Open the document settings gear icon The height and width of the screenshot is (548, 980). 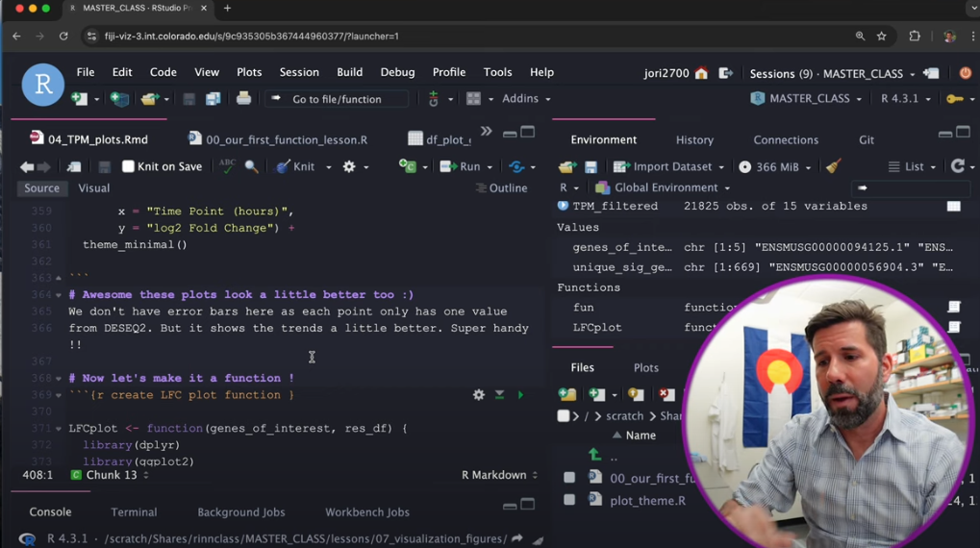(349, 167)
